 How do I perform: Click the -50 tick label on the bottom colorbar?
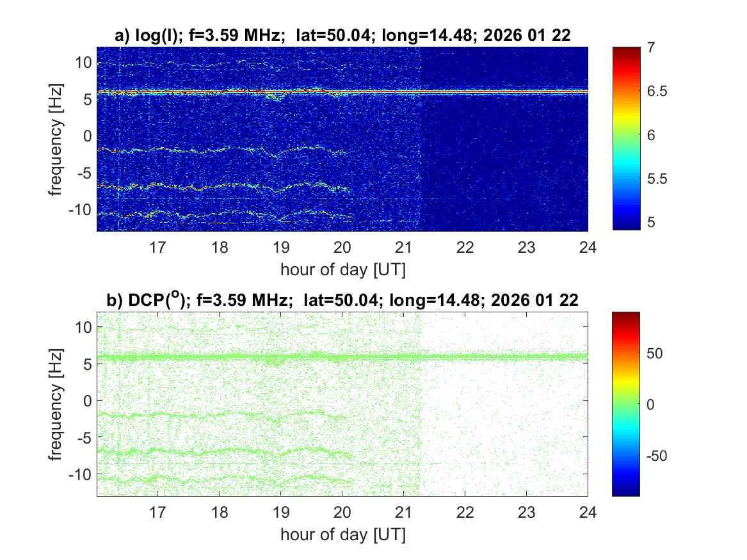click(x=657, y=455)
